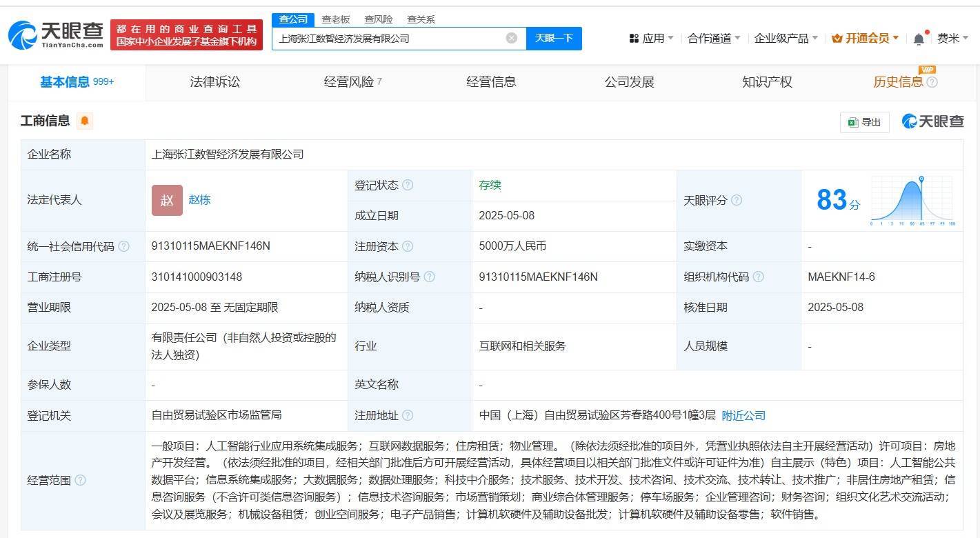Image resolution: width=980 pixels, height=538 pixels.
Task: Open notifications via the bell icon
Action: (918, 39)
